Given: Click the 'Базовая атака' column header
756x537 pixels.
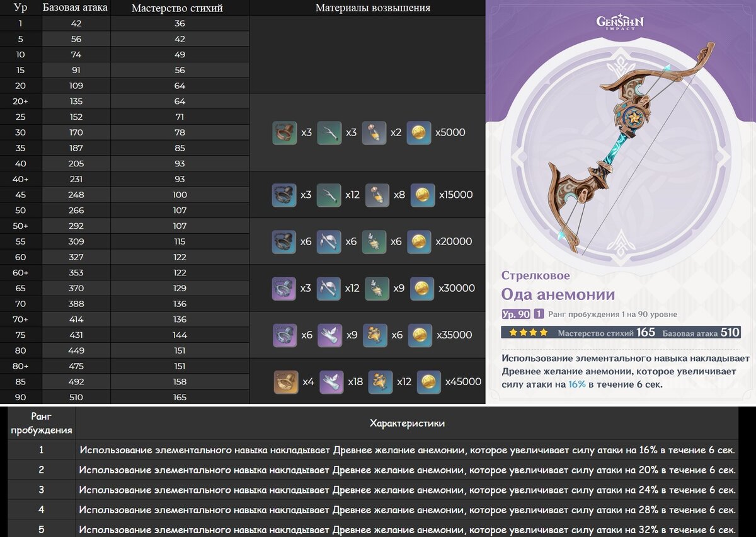Looking at the screenshot, I should click(x=75, y=8).
